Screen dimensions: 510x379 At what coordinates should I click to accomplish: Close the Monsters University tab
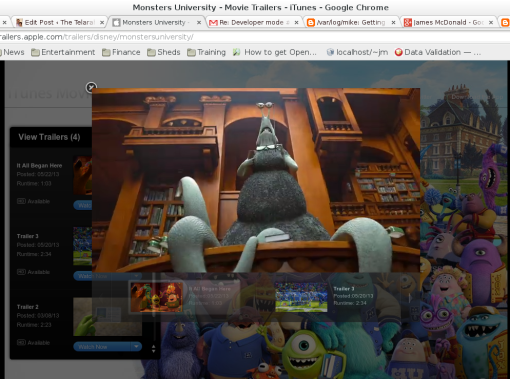coord(199,22)
